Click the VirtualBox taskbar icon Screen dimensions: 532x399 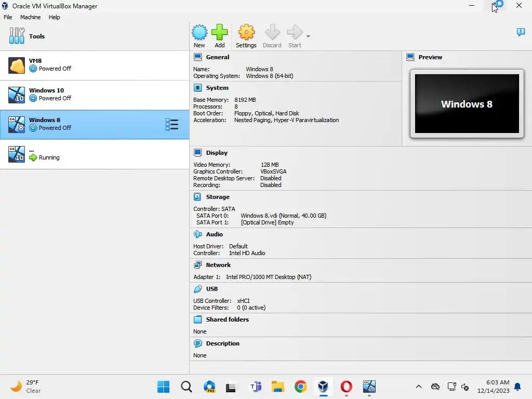click(x=323, y=387)
